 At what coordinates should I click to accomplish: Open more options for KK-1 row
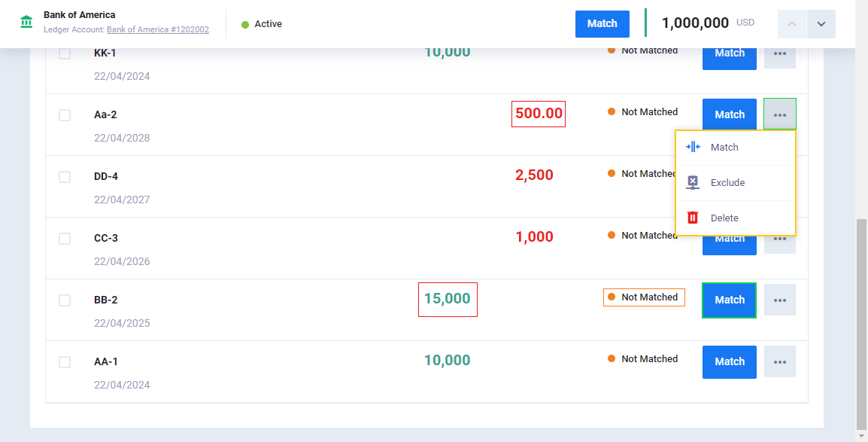click(x=779, y=58)
